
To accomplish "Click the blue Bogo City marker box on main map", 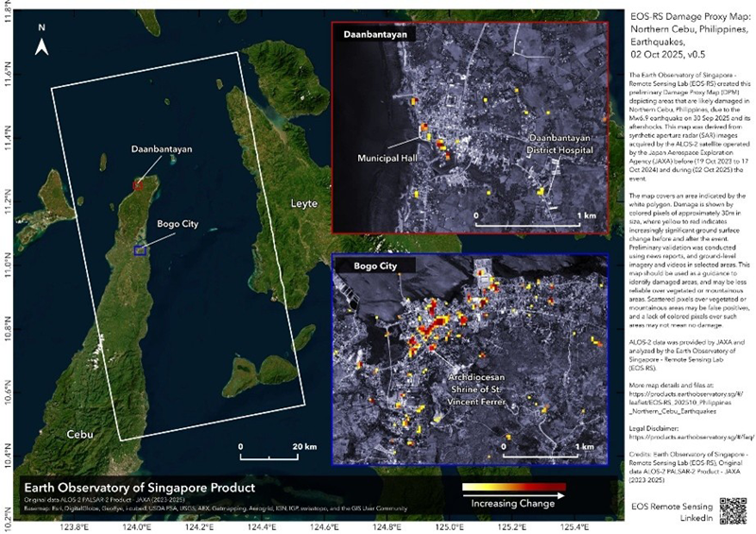I will pyautogui.click(x=140, y=250).
